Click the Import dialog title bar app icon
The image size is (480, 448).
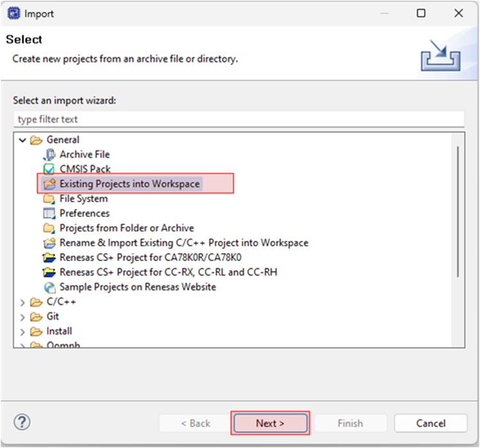point(14,13)
